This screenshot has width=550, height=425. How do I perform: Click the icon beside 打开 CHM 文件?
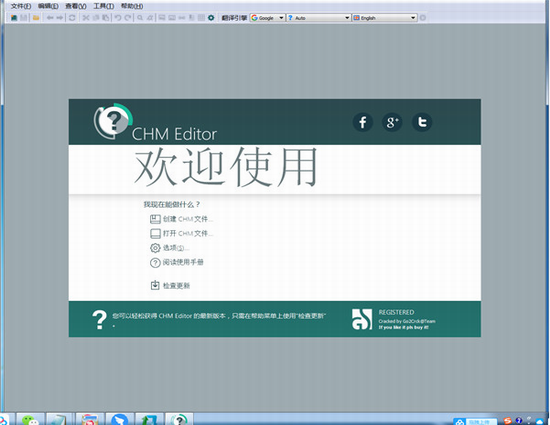click(155, 234)
